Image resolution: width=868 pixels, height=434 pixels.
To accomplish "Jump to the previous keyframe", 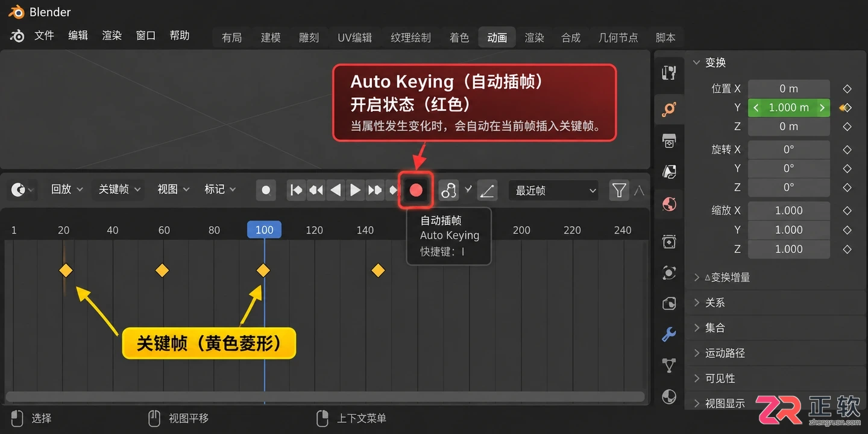I will (x=316, y=190).
